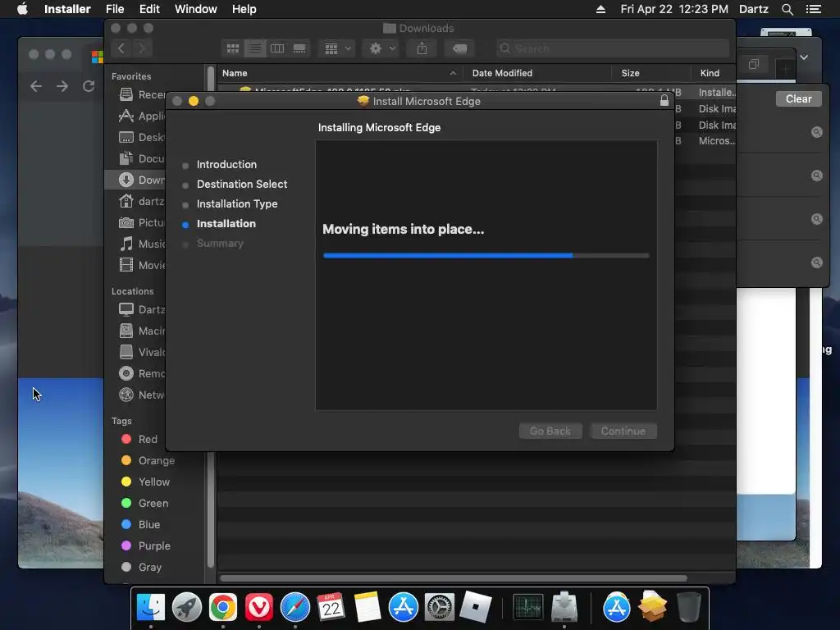
Task: Click the Dartz user menu item
Action: (754, 9)
